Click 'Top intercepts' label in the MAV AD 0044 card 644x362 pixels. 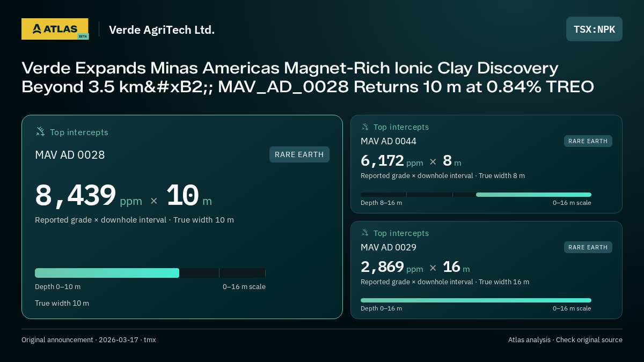(401, 127)
